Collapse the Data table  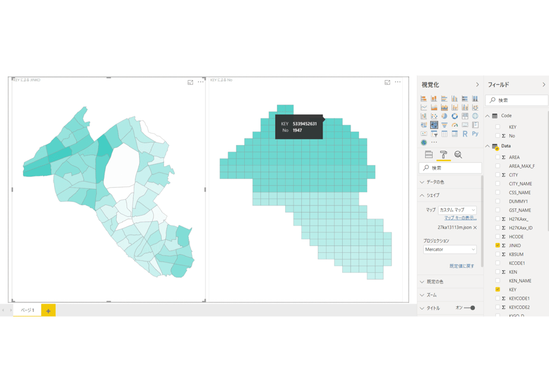[x=487, y=146]
